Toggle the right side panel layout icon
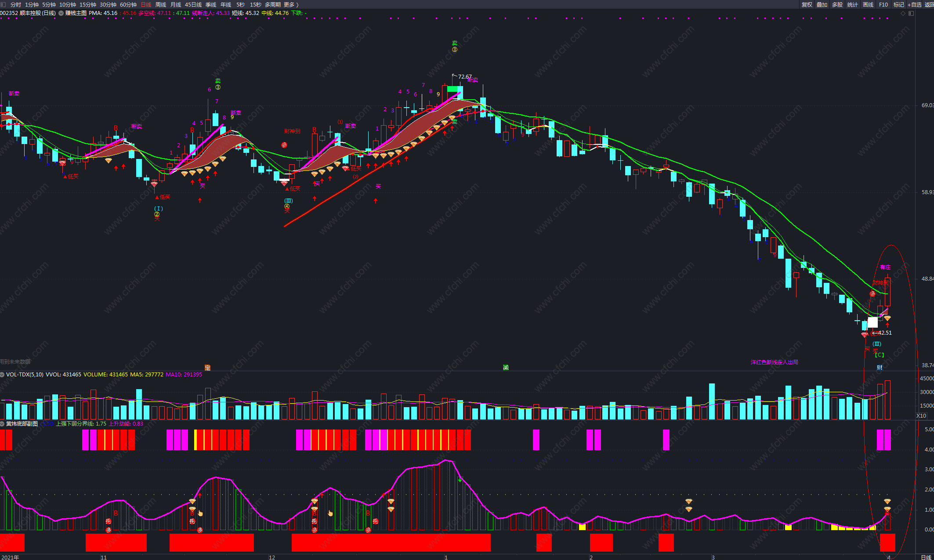Image resolution: width=934 pixels, height=560 pixels. click(911, 13)
